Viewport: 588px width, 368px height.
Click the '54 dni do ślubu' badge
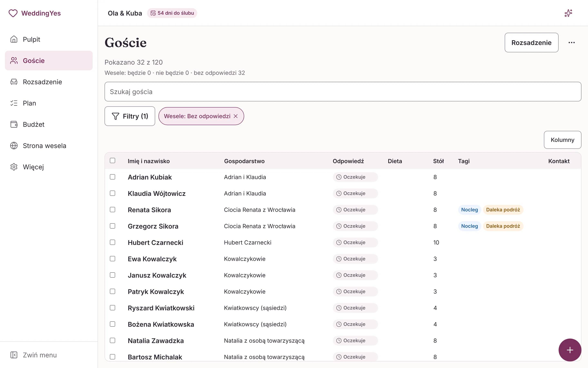[x=172, y=13]
